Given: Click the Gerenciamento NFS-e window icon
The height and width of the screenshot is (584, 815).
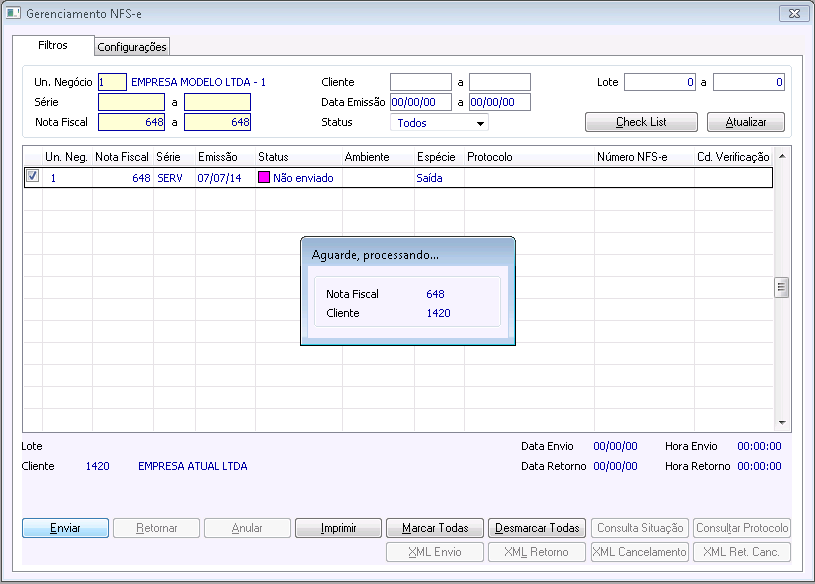Looking at the screenshot, I should [x=14, y=13].
